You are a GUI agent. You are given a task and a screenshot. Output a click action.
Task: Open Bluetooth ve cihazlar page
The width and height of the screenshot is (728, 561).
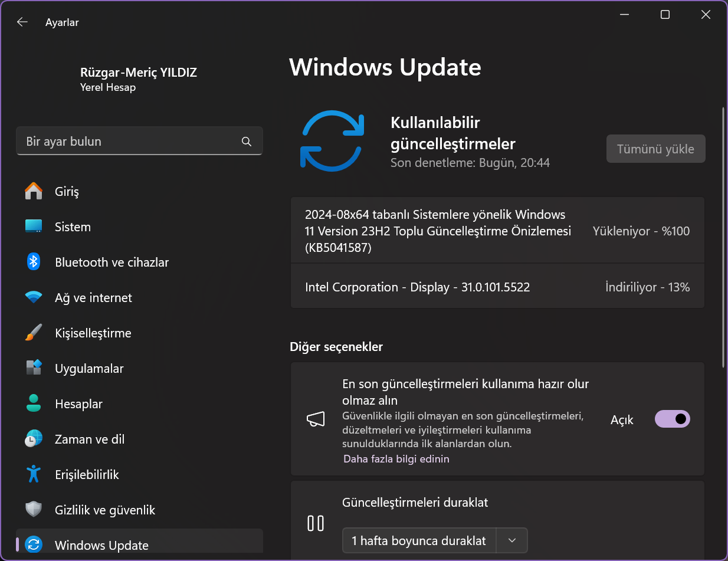coord(139,262)
